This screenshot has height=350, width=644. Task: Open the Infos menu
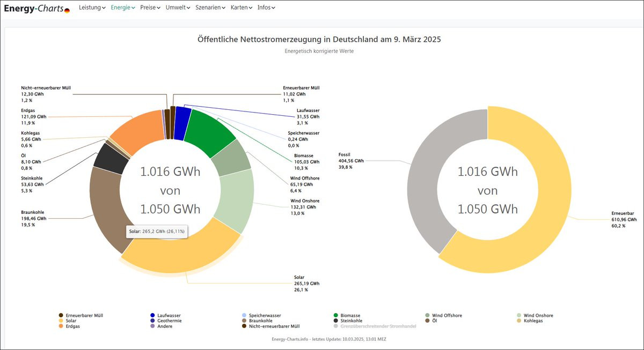click(266, 8)
